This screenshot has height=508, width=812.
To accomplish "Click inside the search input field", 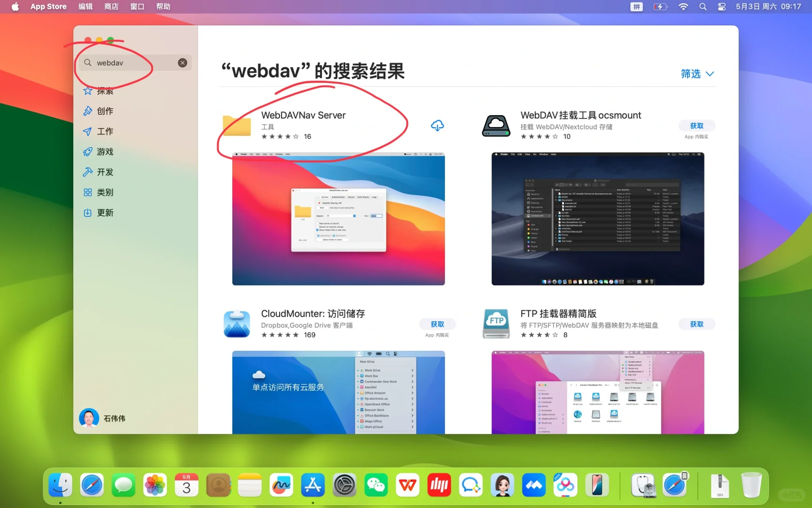I will coord(122,63).
